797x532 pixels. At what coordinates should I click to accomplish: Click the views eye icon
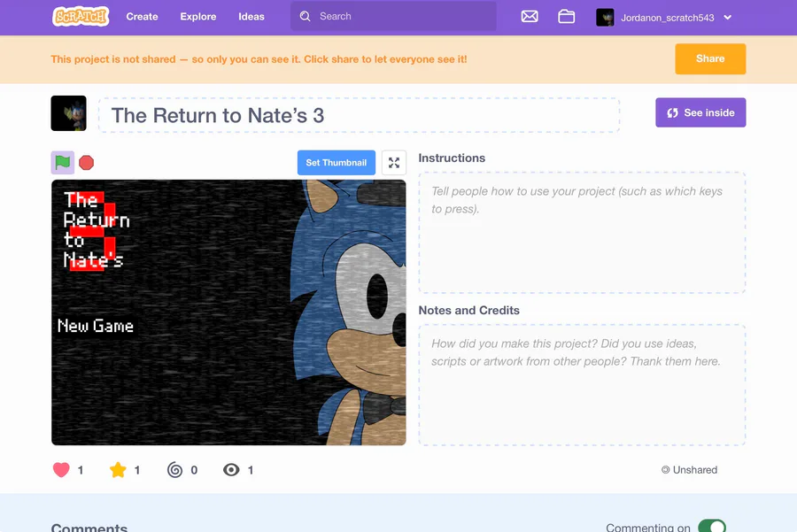231,470
